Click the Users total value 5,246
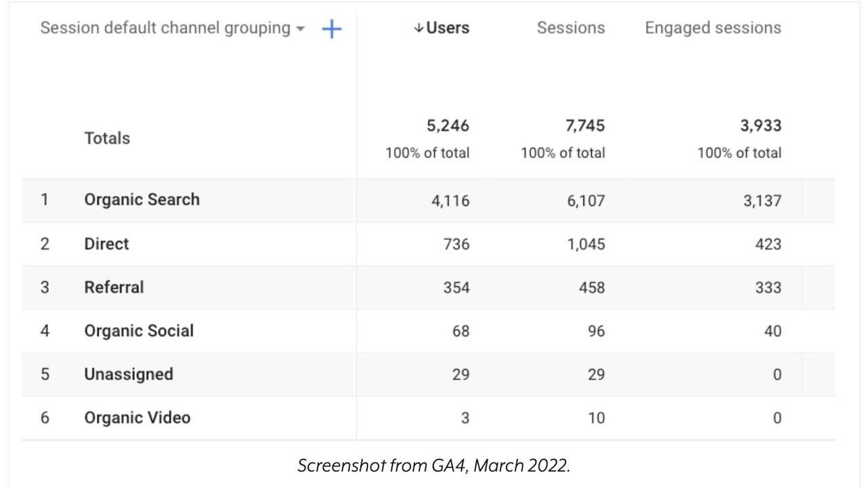This screenshot has height=488, width=868. coord(449,125)
